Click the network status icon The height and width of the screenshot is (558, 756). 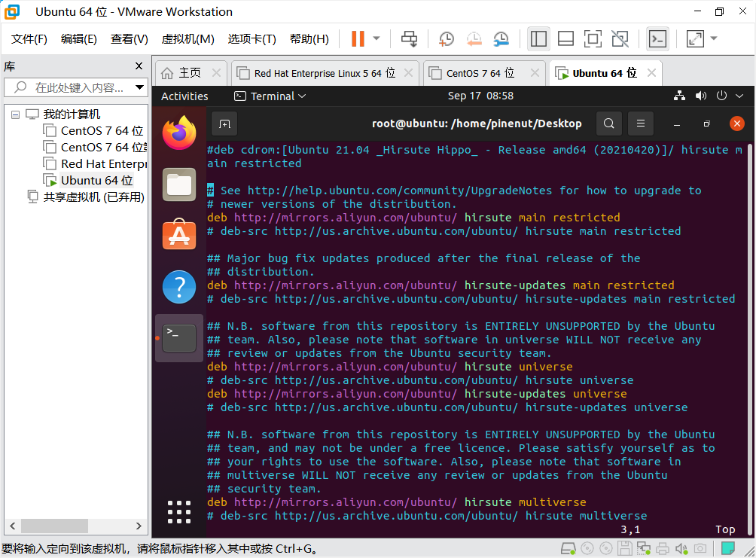(679, 96)
